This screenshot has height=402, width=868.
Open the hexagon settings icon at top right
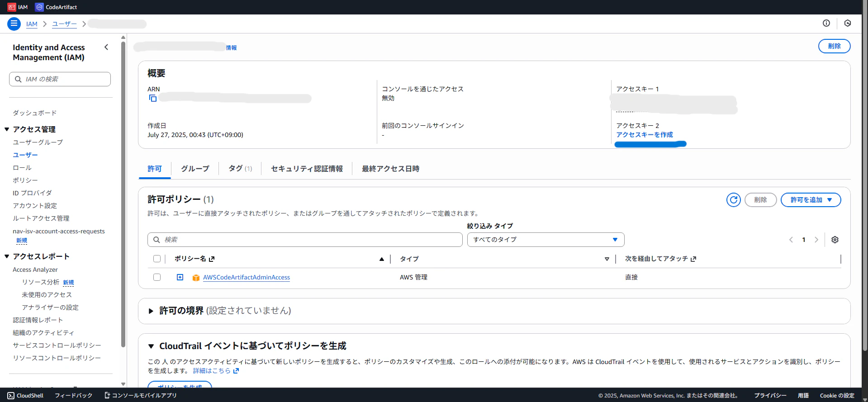(x=848, y=23)
